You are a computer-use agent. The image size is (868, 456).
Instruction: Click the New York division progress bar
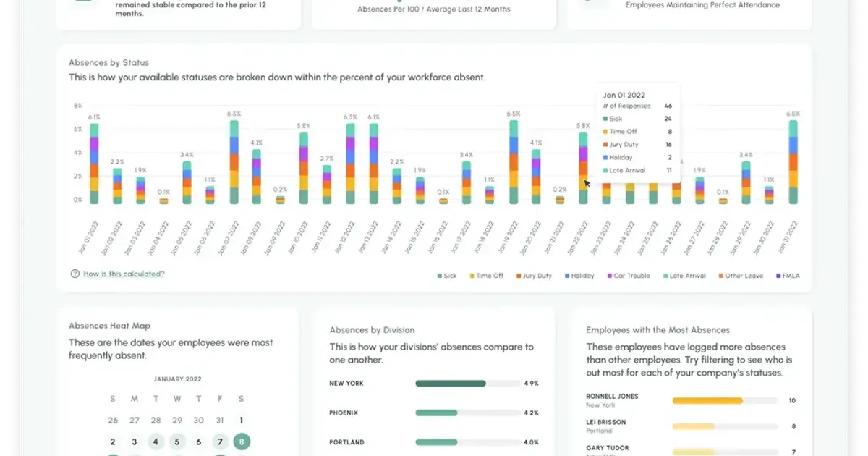click(467, 384)
